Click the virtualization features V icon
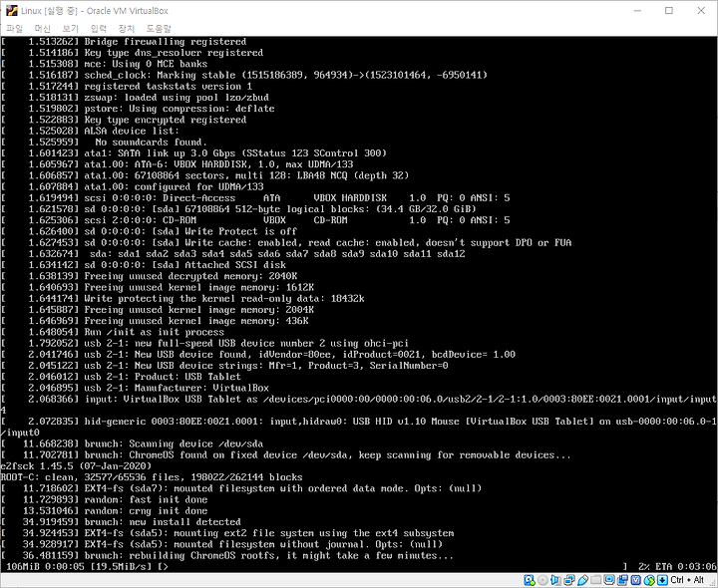Viewport: 718px width, 588px height. [635, 580]
